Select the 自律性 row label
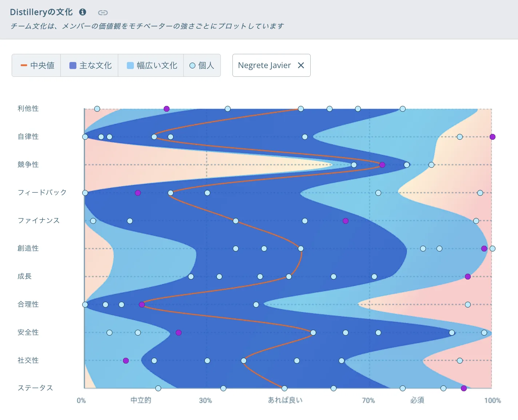518x420 pixels. tap(28, 136)
